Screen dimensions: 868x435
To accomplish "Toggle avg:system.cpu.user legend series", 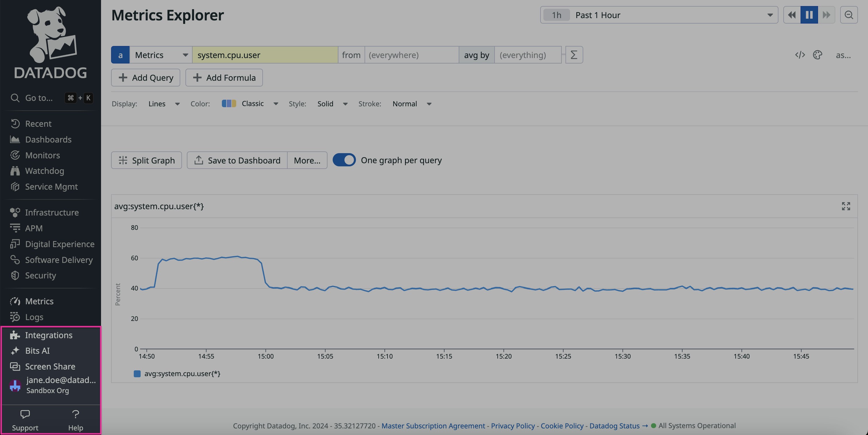I will [182, 374].
